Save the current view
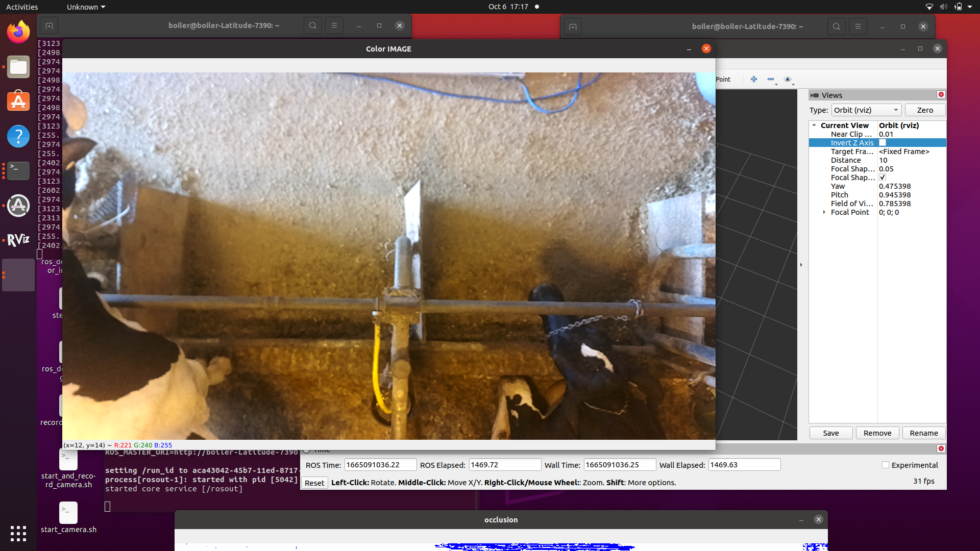980x551 pixels. [831, 433]
